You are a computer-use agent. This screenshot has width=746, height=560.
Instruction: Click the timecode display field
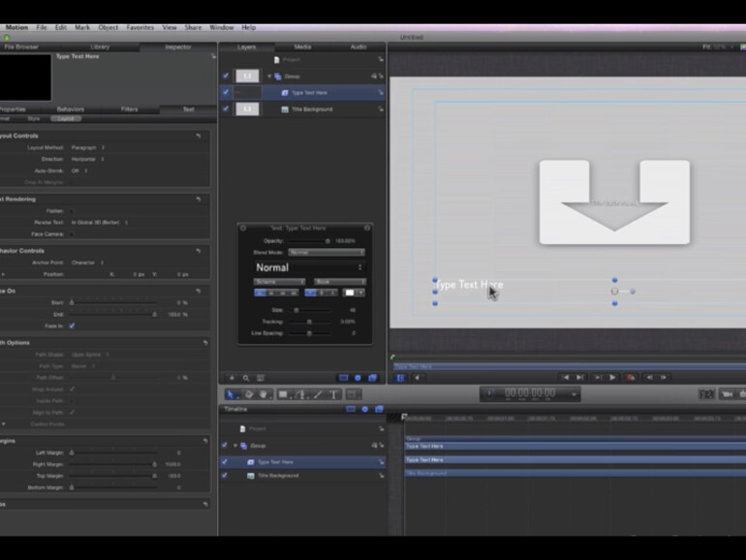[x=529, y=393]
